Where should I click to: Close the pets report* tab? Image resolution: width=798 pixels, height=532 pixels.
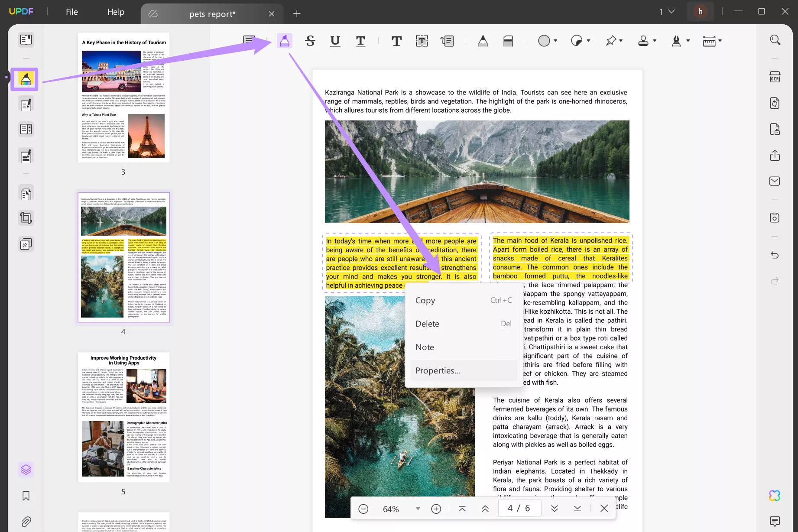tap(272, 14)
